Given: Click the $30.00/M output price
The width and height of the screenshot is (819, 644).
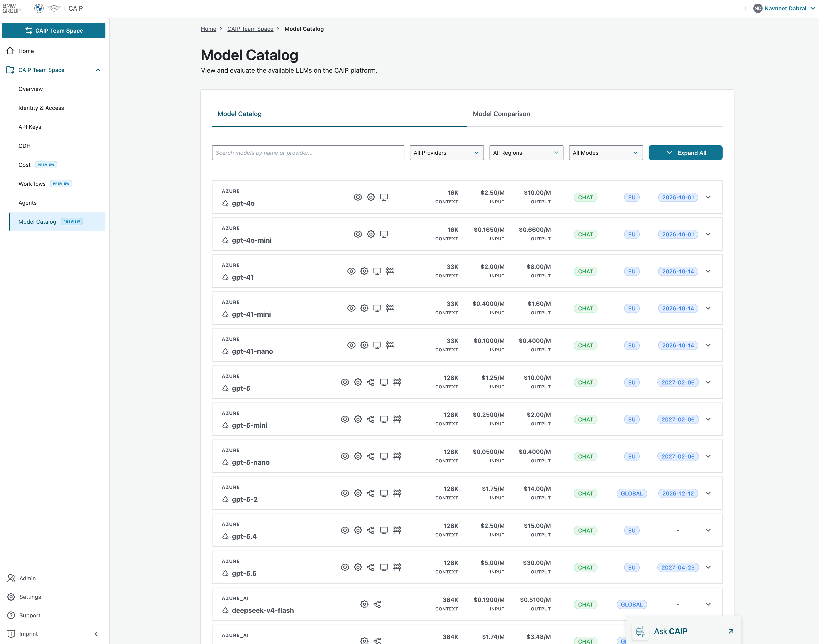Looking at the screenshot, I should coord(537,563).
